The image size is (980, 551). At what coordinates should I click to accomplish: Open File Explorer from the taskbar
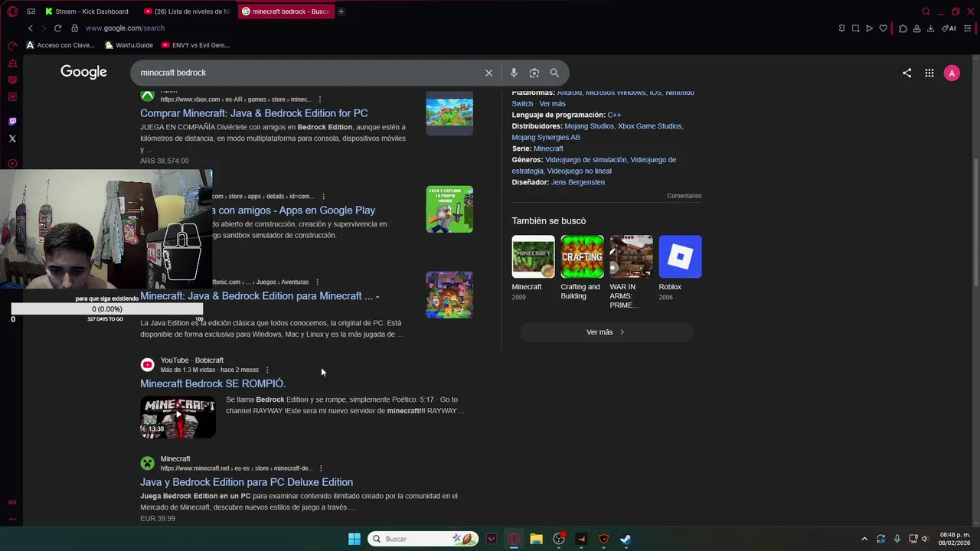(536, 539)
